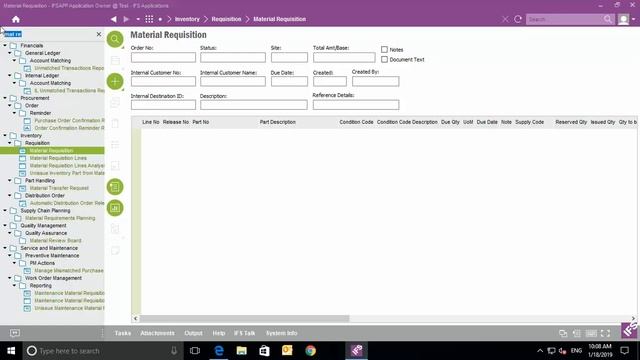Open the IFS Talk tab
Viewport: 640px width, 360px height.
click(244, 333)
